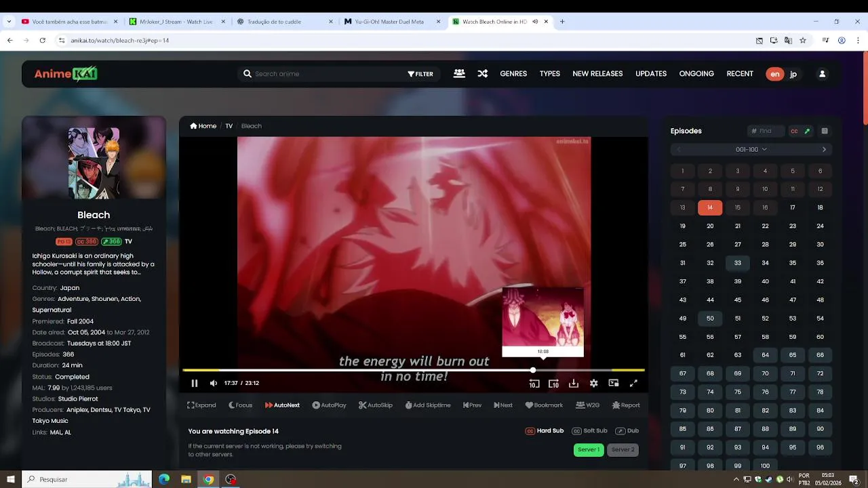Switch title language to jp
The image size is (868, 488).
793,74
